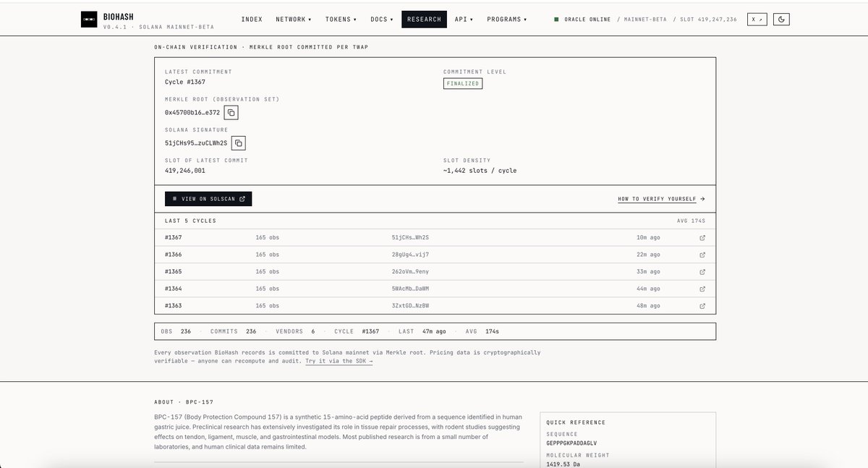Click the Quick Reference heading
Screen dimensions: 868x468
click(576, 422)
